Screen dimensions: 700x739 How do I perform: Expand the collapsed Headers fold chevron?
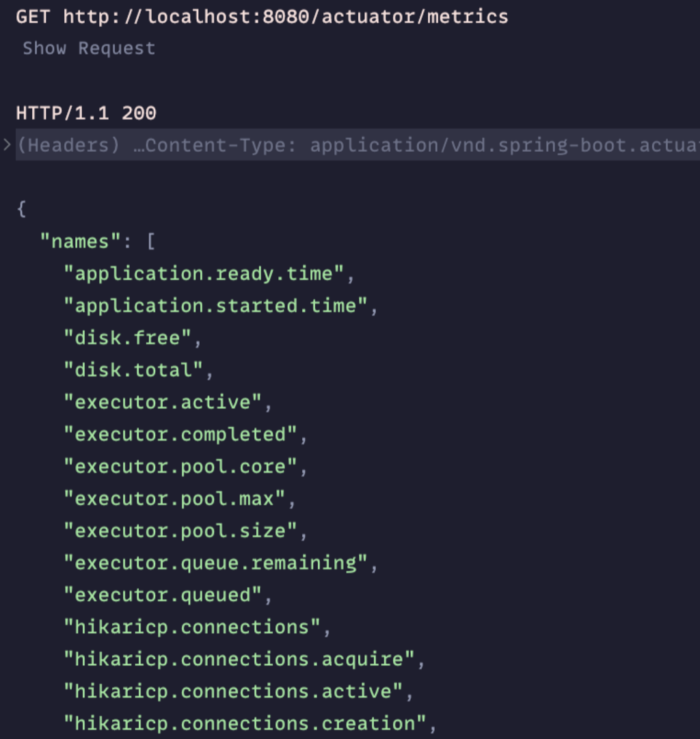click(x=7, y=145)
